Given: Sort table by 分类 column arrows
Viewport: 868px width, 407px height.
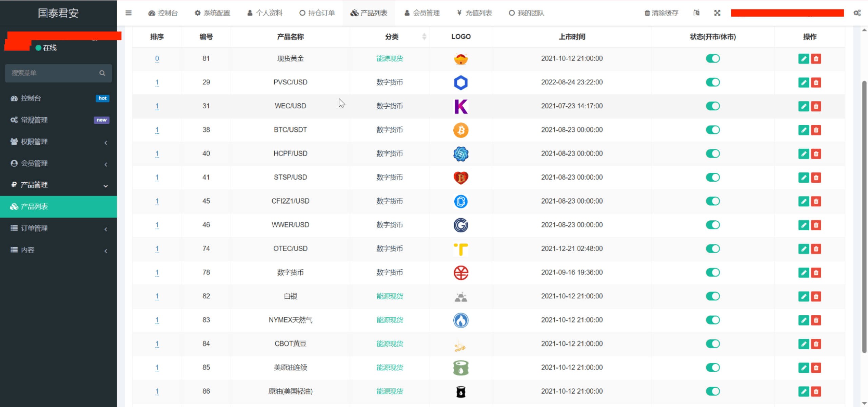Looking at the screenshot, I should coord(424,37).
